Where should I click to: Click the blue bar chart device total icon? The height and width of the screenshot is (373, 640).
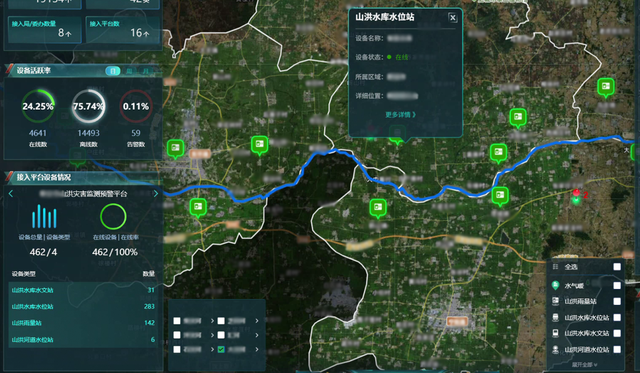44,216
